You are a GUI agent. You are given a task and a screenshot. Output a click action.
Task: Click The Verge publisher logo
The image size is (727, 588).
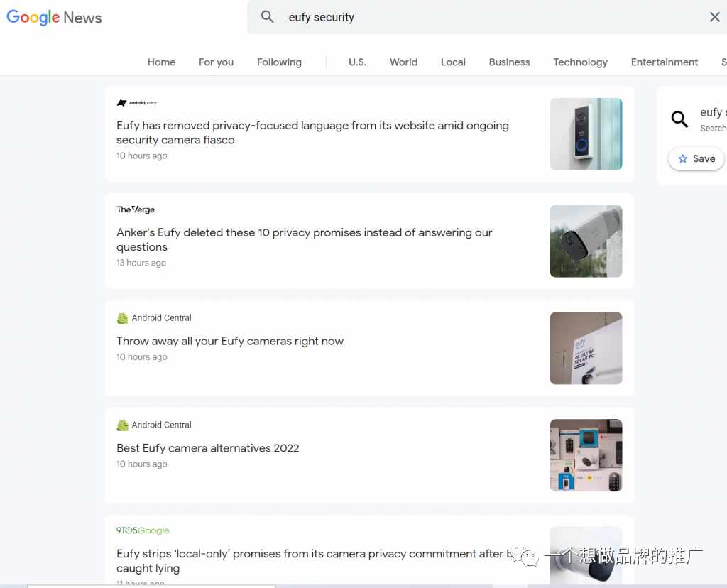136,209
